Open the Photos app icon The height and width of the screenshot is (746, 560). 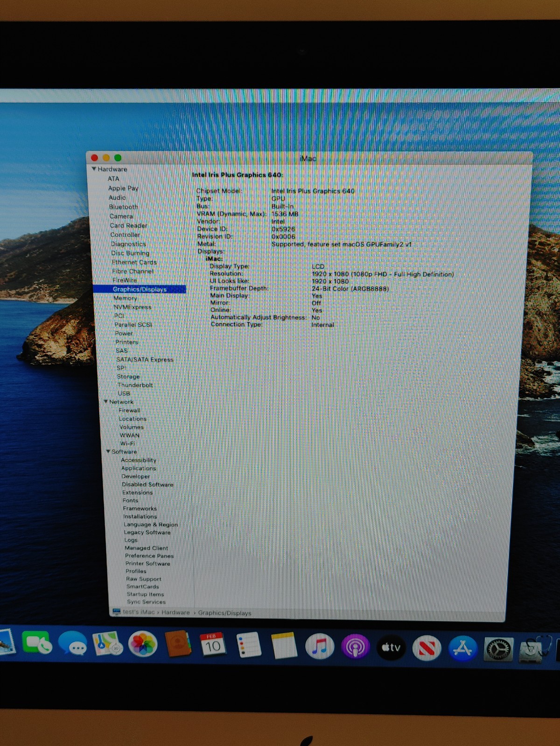(x=143, y=645)
